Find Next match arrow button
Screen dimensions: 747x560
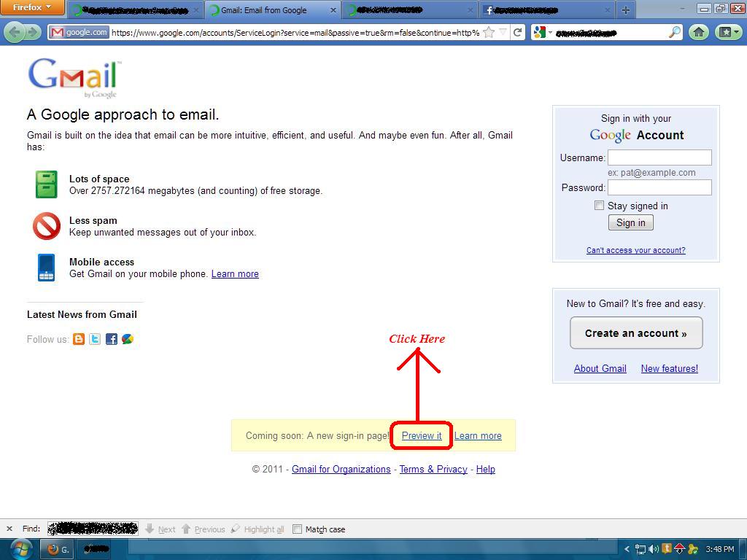160,529
